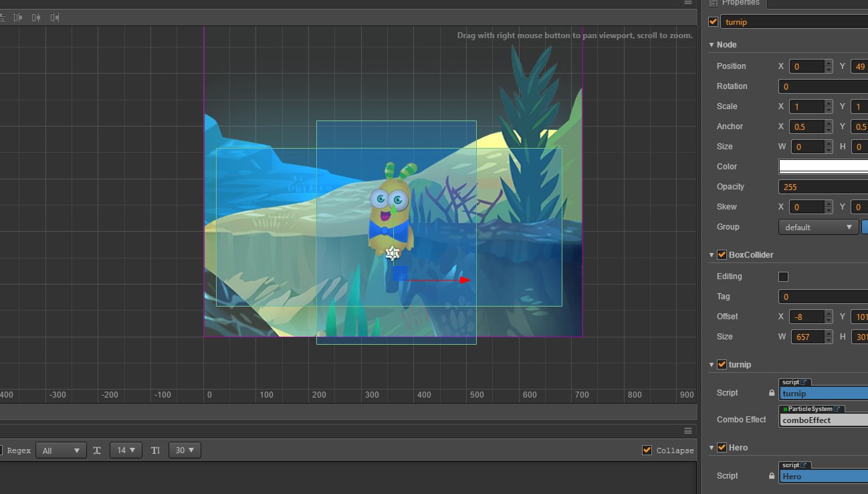Click the Anchor Y input field
Viewport: 868px width, 494px height.
[x=859, y=127]
